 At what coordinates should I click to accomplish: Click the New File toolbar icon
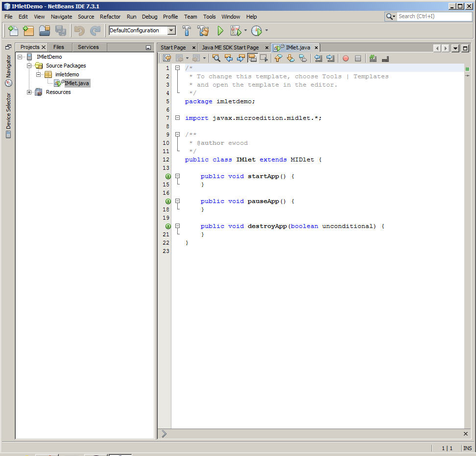(x=13, y=30)
